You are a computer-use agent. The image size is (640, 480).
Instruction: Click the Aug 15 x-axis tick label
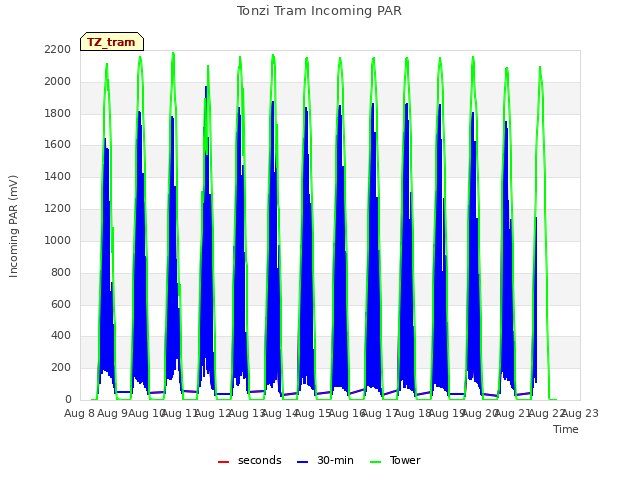[x=313, y=413]
